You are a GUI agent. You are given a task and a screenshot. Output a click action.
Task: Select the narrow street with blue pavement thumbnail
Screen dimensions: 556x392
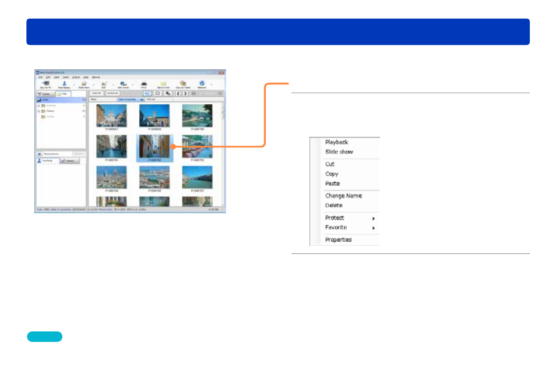point(111,146)
